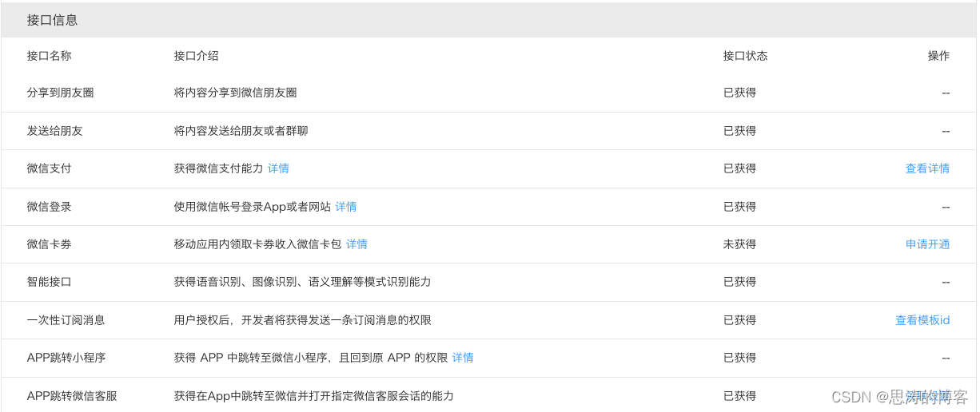Click 已获得 status of 发送给朋友
Viewport: 980px width, 412px height.
(739, 131)
